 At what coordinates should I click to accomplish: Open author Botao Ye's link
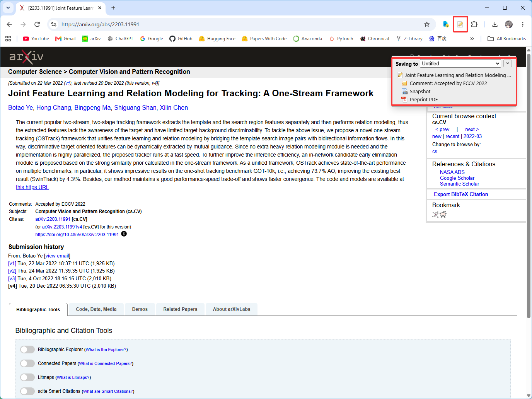20,108
